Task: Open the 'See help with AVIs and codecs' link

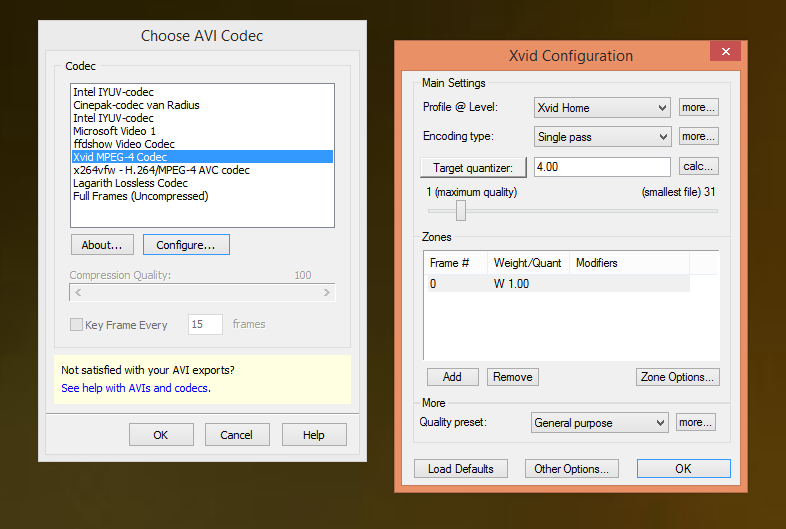Action: coord(136,388)
